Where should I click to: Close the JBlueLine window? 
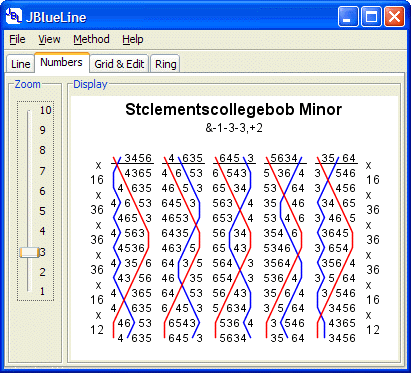[394, 16]
